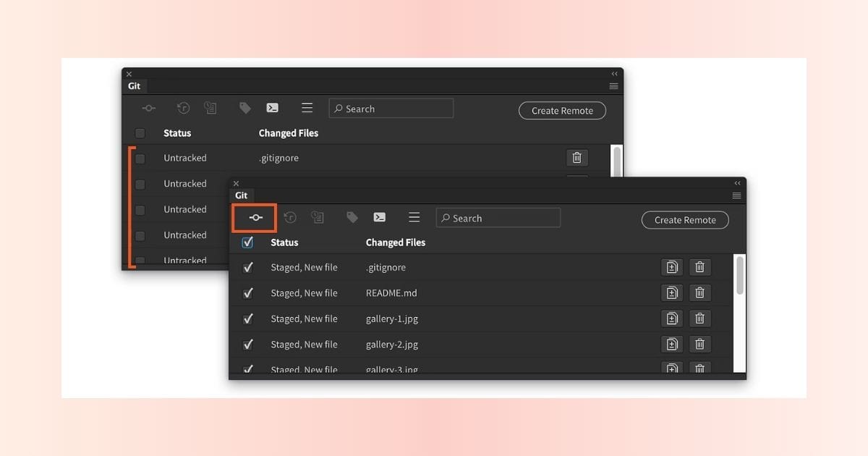Select gallery-2.jpg file name in changed files

(392, 345)
